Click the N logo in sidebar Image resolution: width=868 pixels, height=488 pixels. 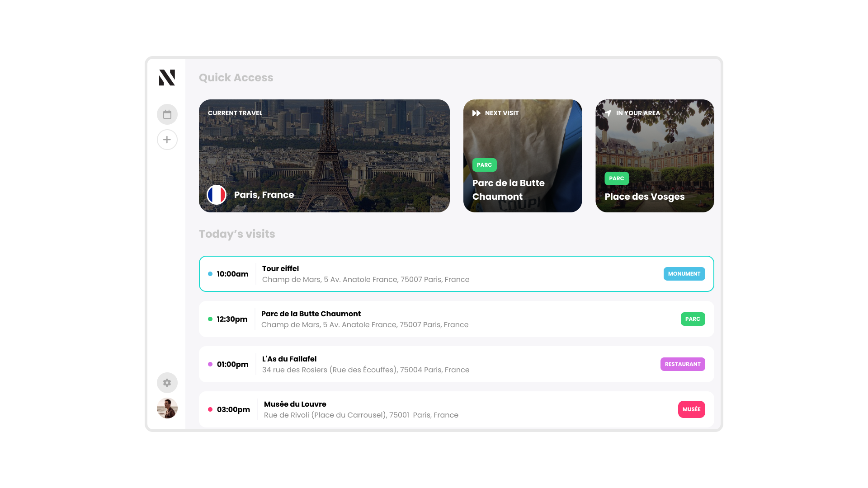(167, 78)
